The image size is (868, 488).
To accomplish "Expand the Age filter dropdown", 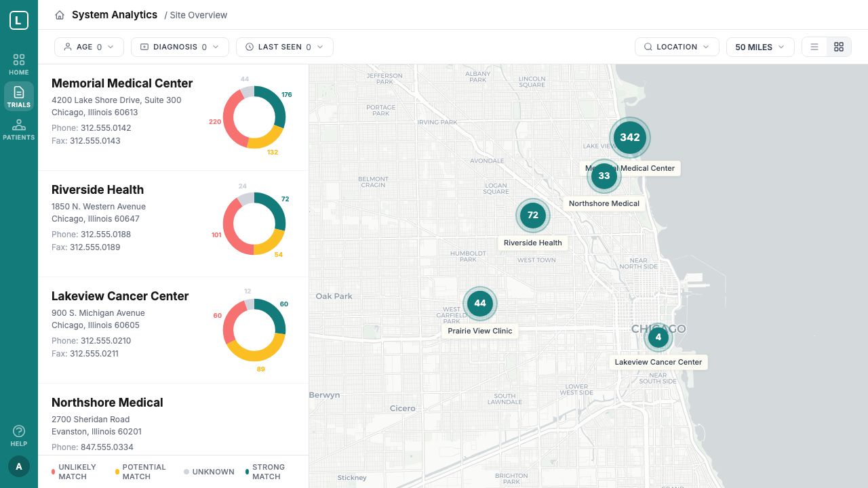I will (89, 47).
